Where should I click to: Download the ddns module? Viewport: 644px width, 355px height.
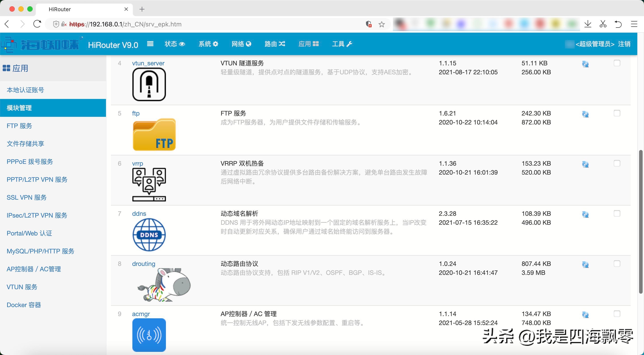585,214
